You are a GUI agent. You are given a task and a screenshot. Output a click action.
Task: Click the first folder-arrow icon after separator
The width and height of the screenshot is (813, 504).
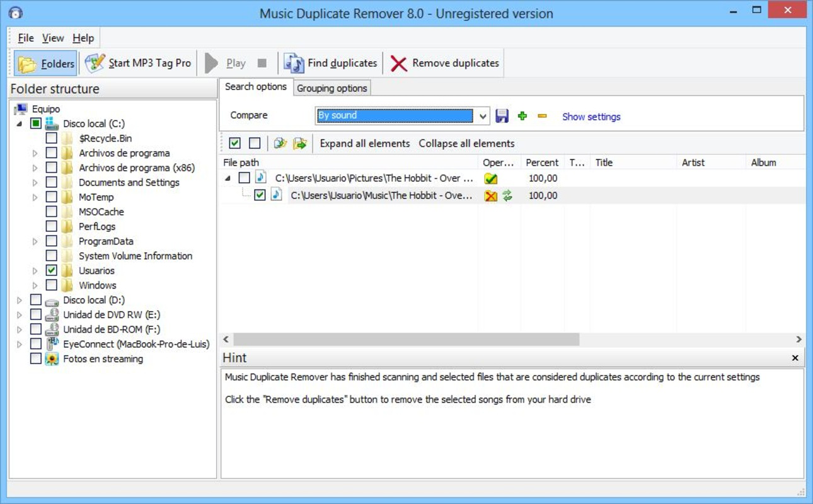[280, 144]
